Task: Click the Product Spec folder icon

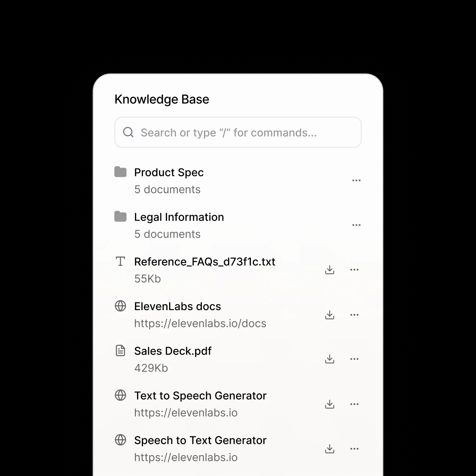Action: [120, 172]
